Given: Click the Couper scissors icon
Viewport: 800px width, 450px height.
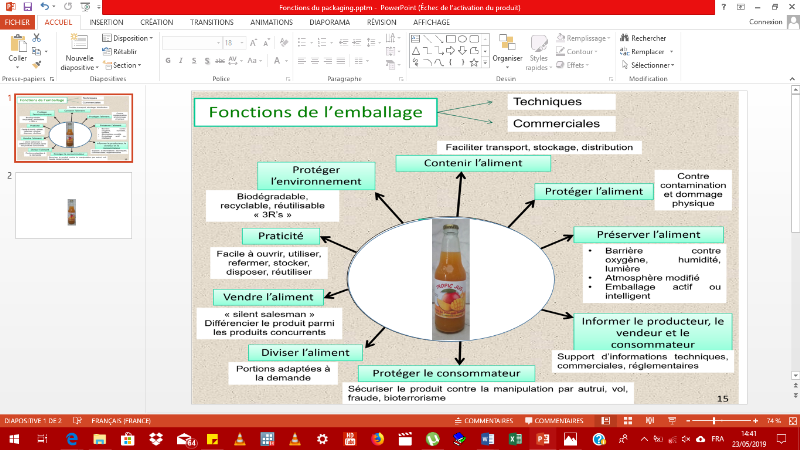Looking at the screenshot, I should pyautogui.click(x=37, y=38).
